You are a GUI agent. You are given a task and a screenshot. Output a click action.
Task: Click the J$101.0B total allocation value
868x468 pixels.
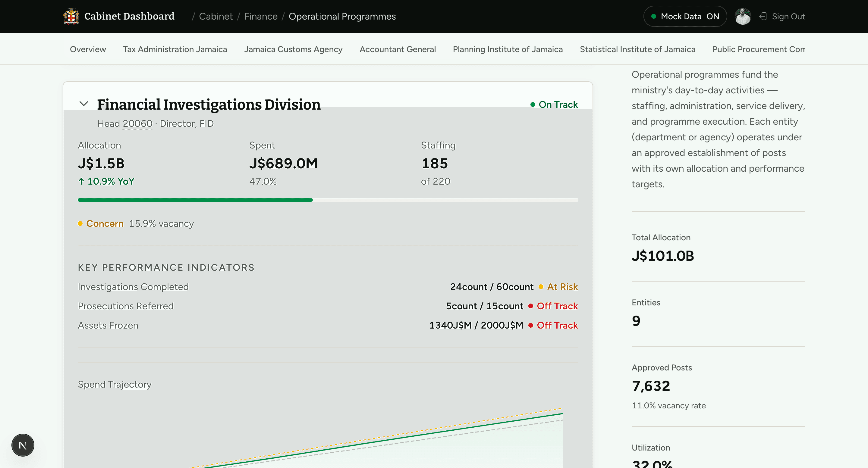[x=662, y=256]
